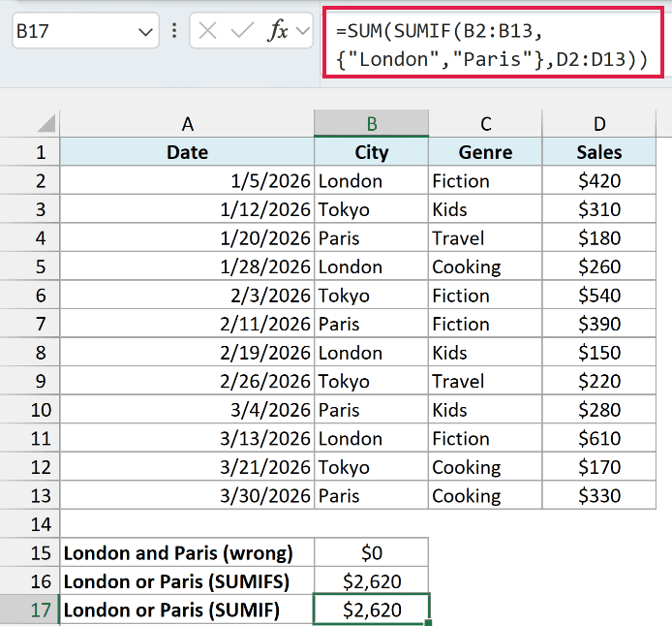Viewport: 672px width, 626px height.
Task: Select the cell with date 3/13/2026
Action: click(x=187, y=438)
